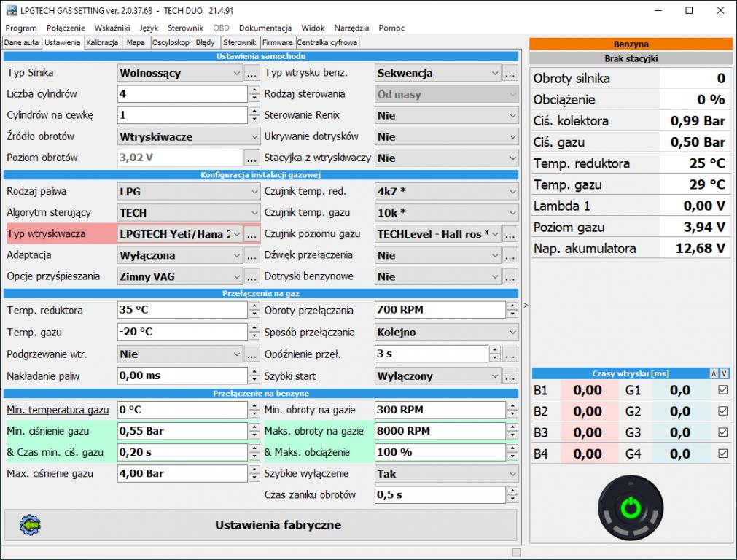Open Czujnik poziomu gazu ellipsis options

(x=510, y=234)
